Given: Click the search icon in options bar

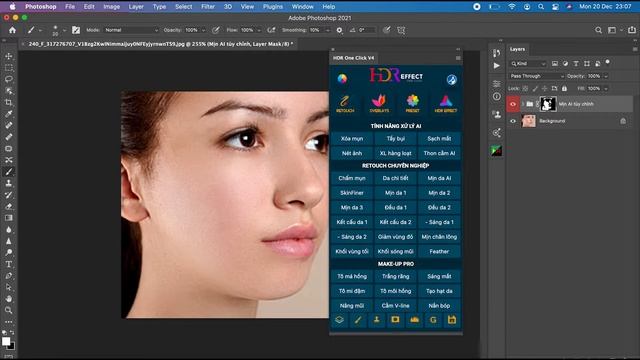Looking at the screenshot, I should coord(598,30).
